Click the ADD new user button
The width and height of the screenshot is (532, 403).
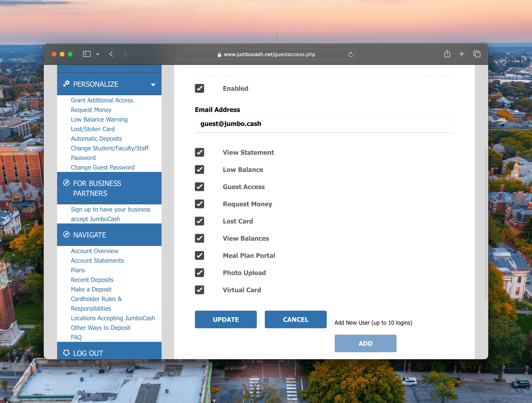pos(365,343)
